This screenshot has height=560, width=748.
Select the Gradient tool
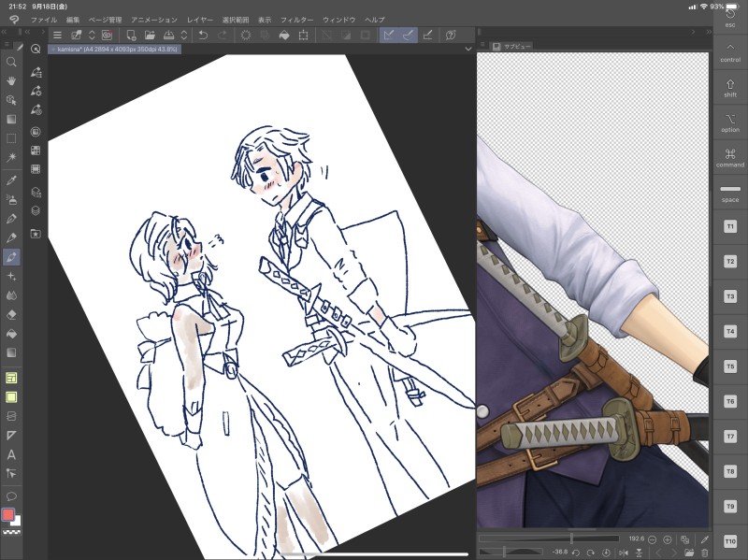pyautogui.click(x=11, y=352)
